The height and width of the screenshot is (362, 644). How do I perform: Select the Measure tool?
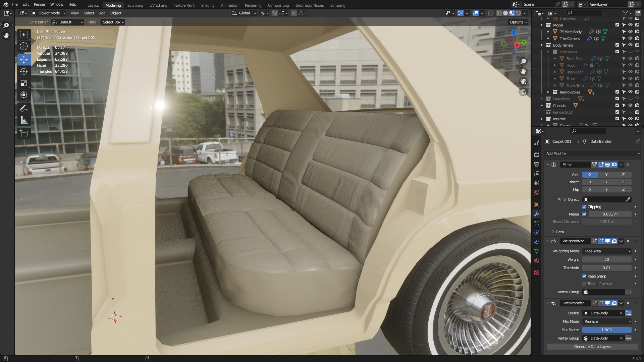[x=24, y=120]
